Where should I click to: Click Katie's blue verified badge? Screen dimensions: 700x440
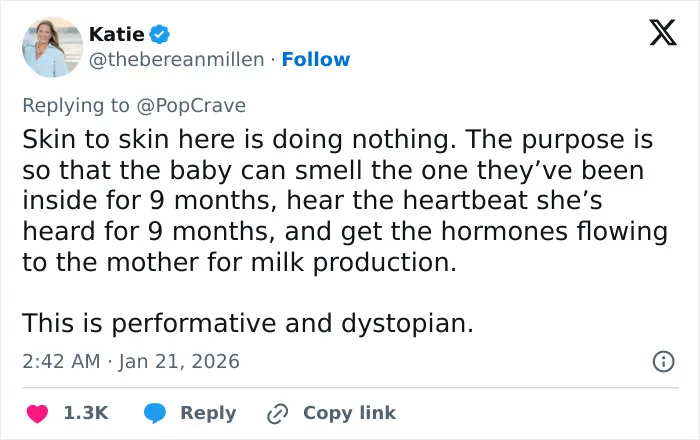159,34
